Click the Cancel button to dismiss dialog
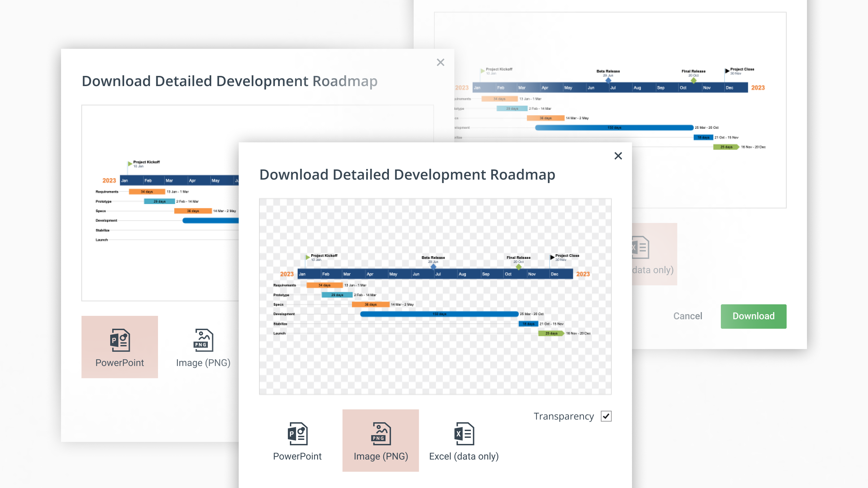Viewport: 868px width, 488px height. pyautogui.click(x=687, y=316)
